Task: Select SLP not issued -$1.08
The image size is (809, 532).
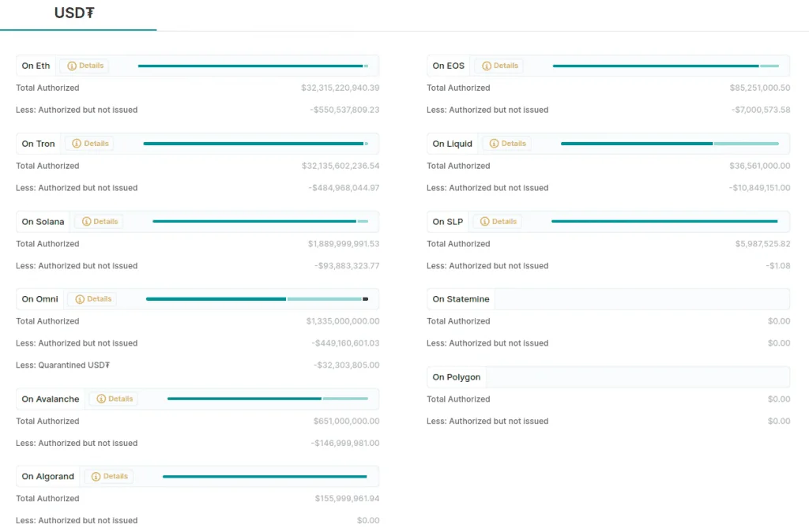Action: pyautogui.click(x=778, y=265)
